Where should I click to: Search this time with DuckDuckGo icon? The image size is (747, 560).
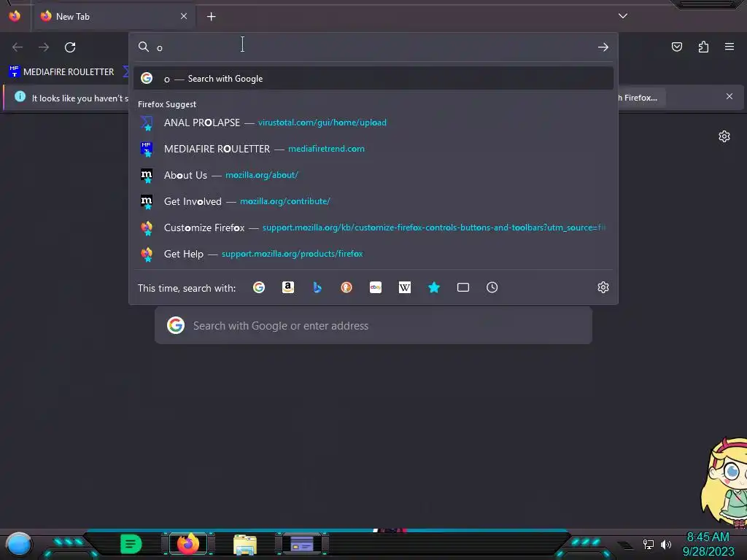[x=347, y=287]
